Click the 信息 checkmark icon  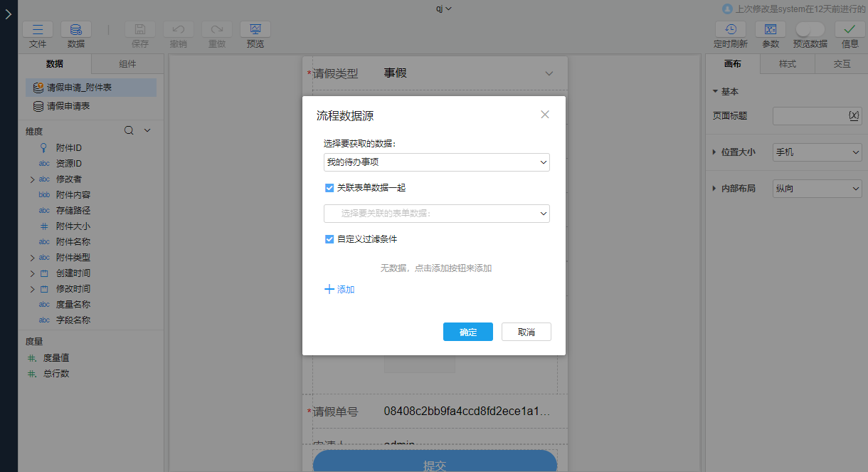pos(850,30)
